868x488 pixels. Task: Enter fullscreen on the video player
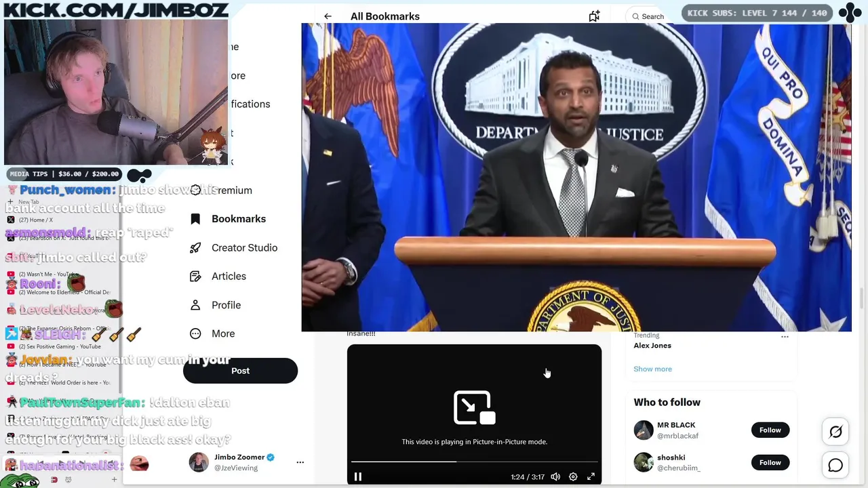pos(591,476)
